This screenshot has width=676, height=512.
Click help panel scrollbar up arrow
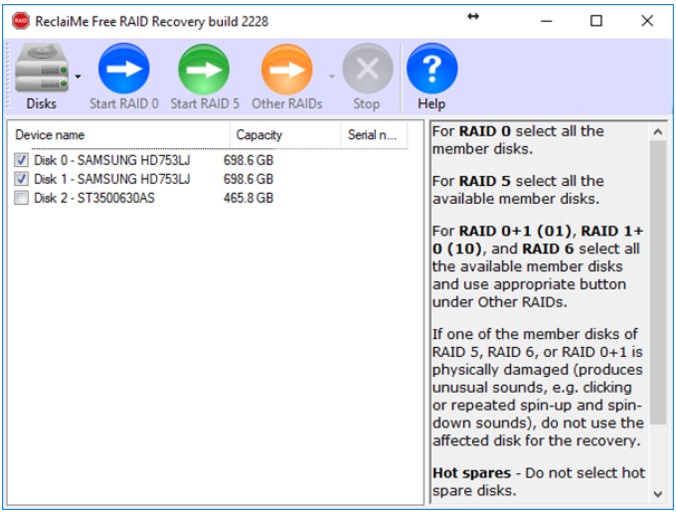658,132
